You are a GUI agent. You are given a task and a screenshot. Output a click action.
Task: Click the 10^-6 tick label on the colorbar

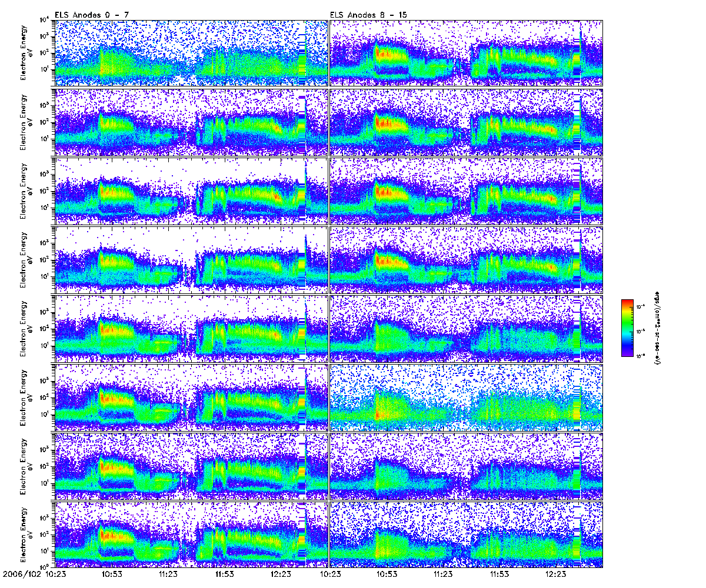click(640, 356)
